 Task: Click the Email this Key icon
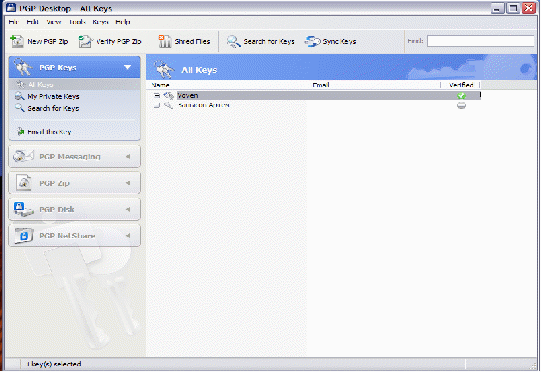(21, 131)
